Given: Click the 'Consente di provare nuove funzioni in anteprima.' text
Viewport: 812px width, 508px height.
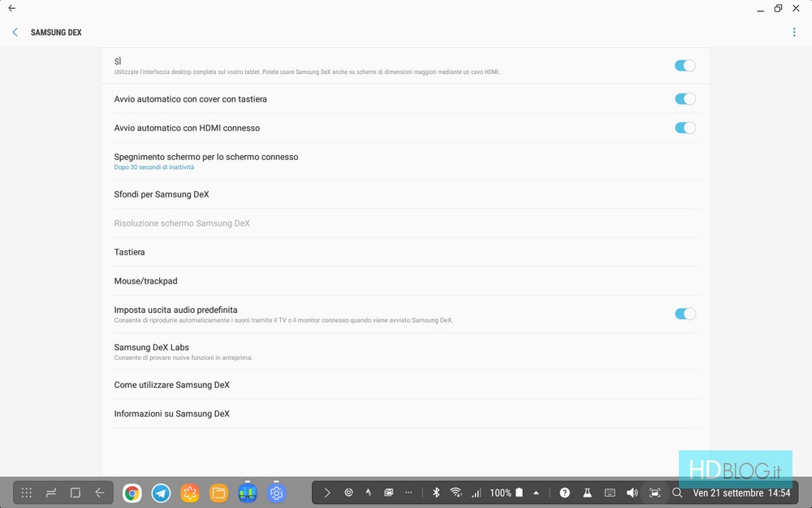Looking at the screenshot, I should [184, 358].
